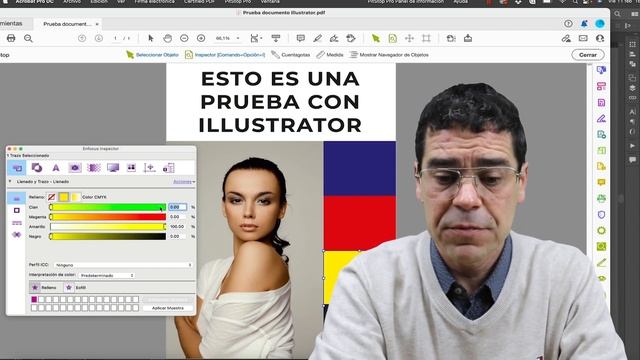Select the monitor output category in Inspector
640x360 pixels.
click(x=113, y=168)
